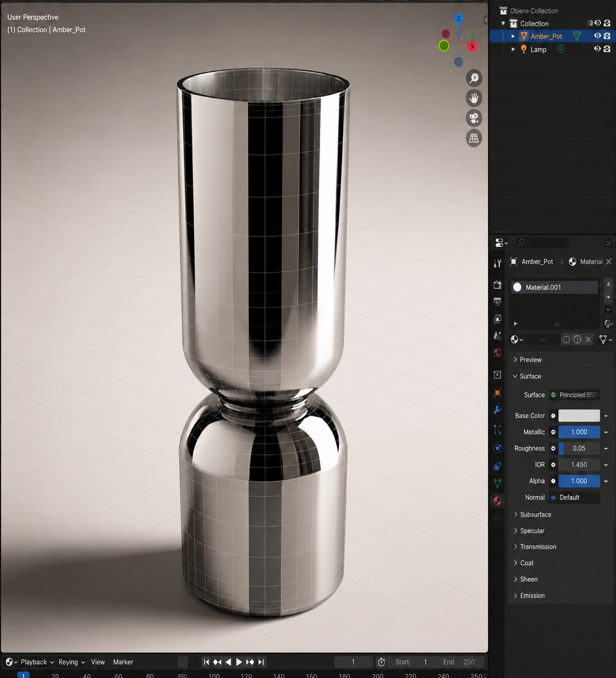Open the Modifiers tab (blue wrench)
616x678 pixels.
click(x=497, y=410)
